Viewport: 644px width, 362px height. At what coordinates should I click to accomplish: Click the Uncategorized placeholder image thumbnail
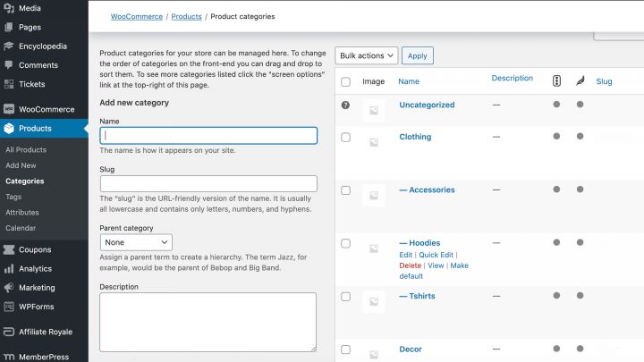coord(373,110)
